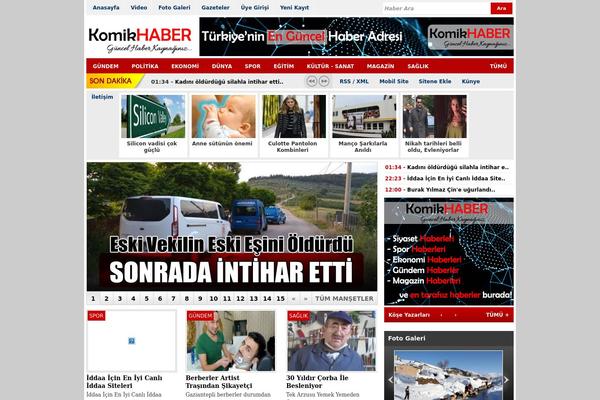Select headline slide number 12
Screen dimensions: 600x400
point(240,298)
